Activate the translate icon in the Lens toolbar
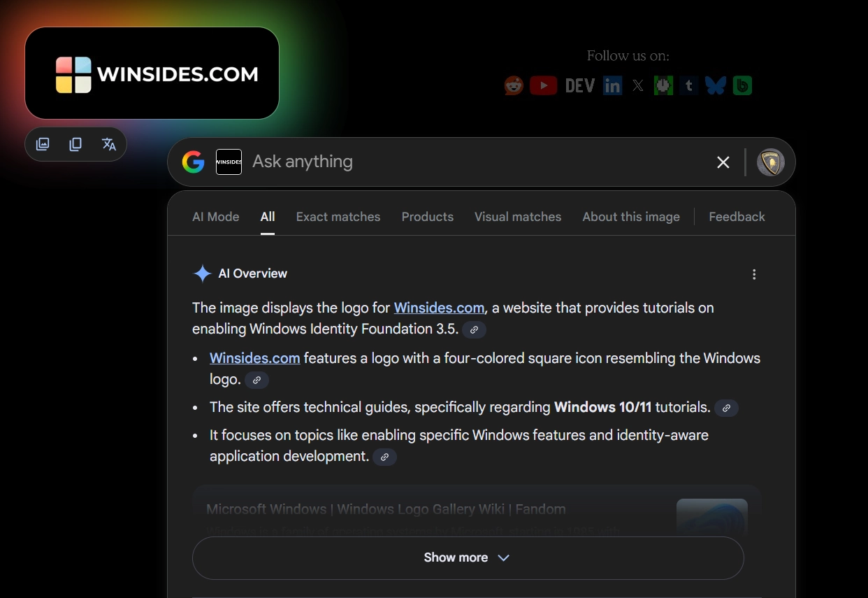868x598 pixels. [x=109, y=143]
